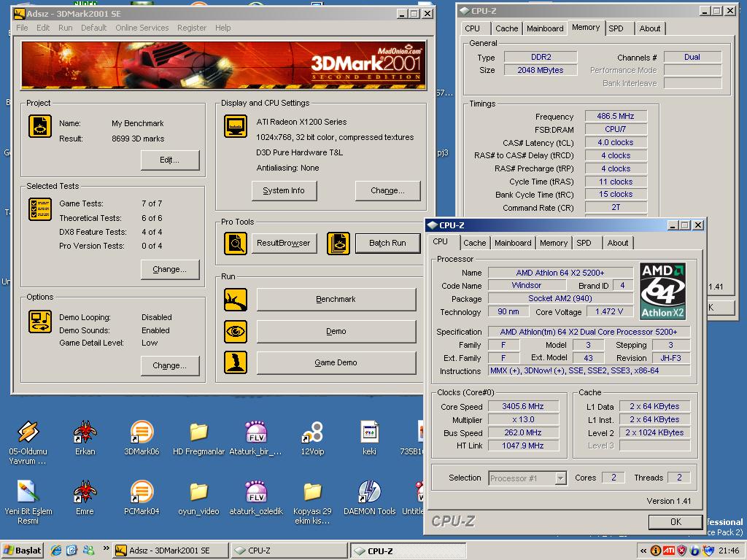Switch to Mainboard tab in front CPU-Z
The width and height of the screenshot is (747, 560).
513,243
